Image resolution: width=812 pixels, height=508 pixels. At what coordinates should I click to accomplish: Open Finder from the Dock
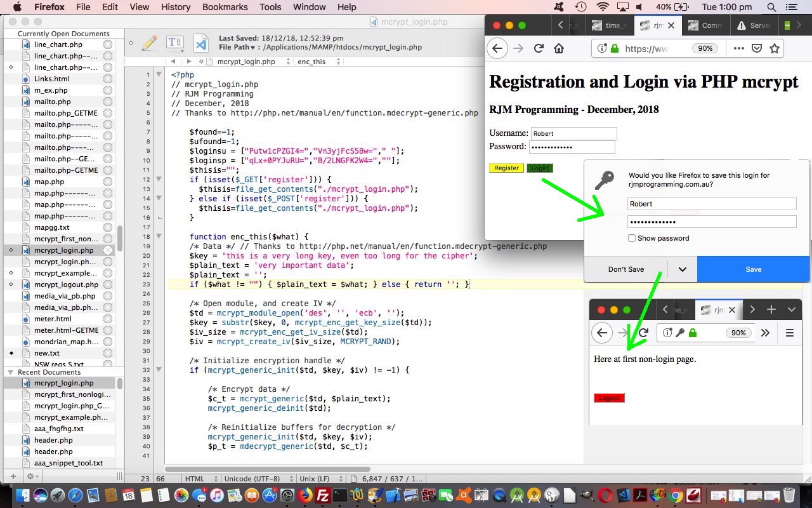(x=23, y=495)
